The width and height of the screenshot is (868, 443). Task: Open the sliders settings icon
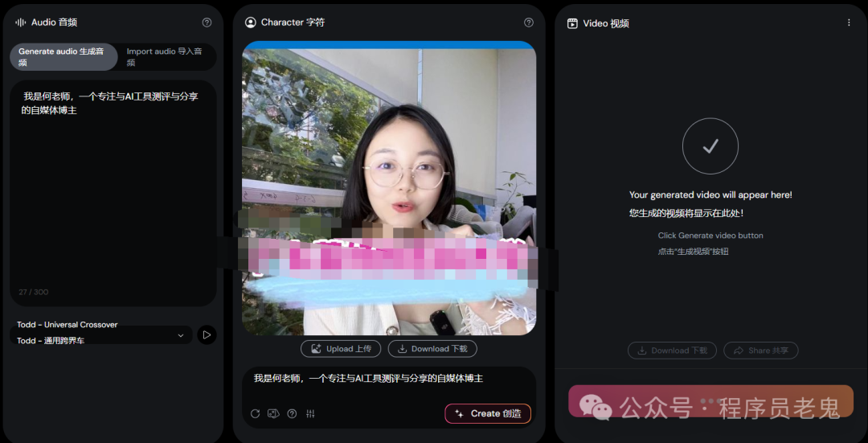(310, 413)
